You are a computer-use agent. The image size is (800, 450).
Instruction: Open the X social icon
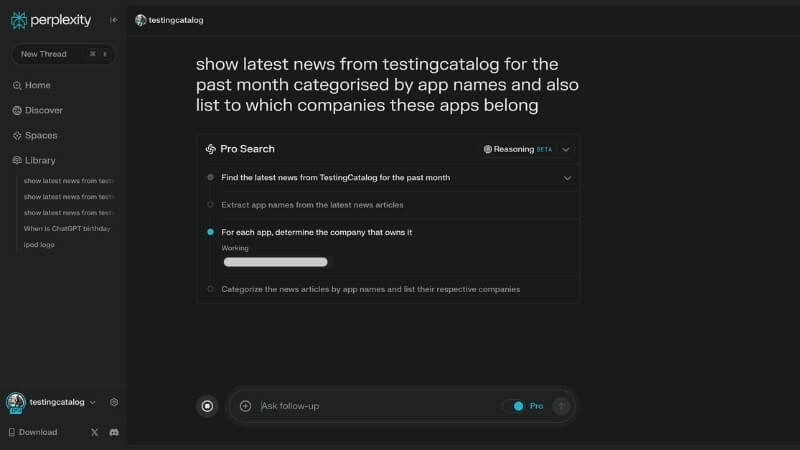(95, 432)
